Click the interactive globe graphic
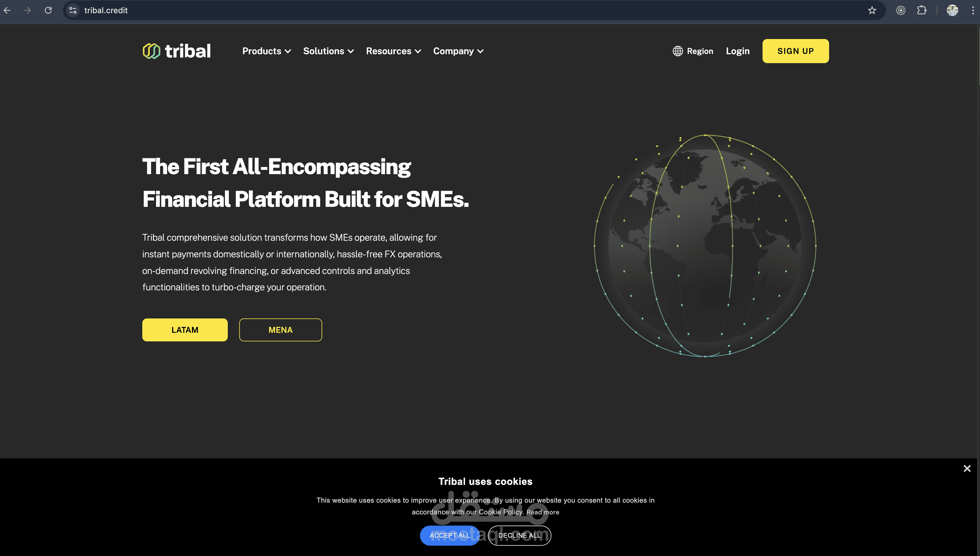The image size is (980, 556). point(705,246)
